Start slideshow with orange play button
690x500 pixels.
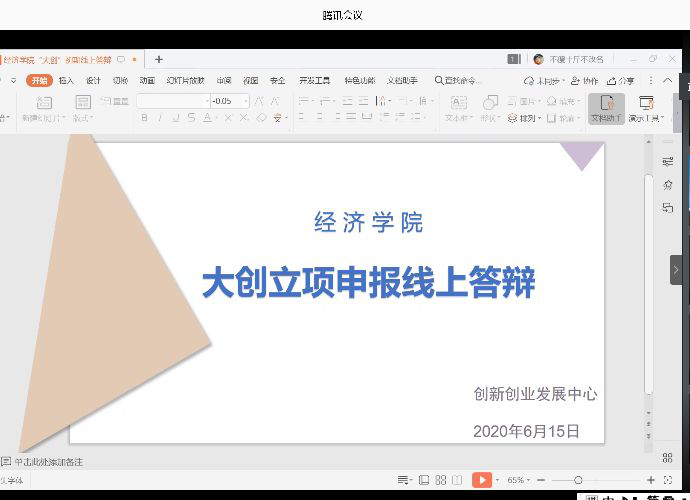481,480
